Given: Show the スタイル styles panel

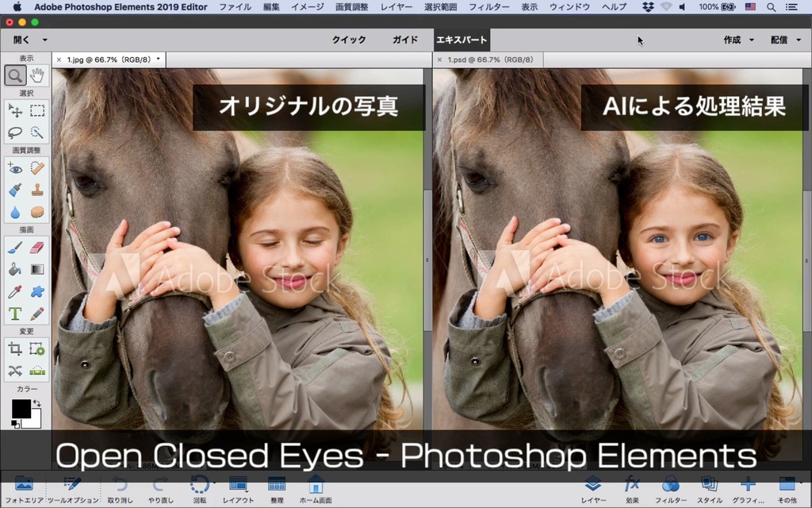Looking at the screenshot, I should point(709,490).
